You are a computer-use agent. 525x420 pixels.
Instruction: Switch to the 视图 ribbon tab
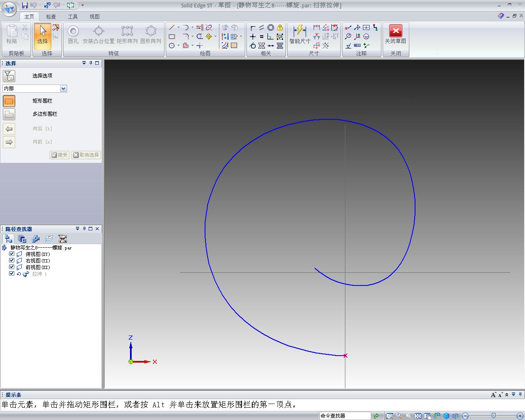[94, 17]
